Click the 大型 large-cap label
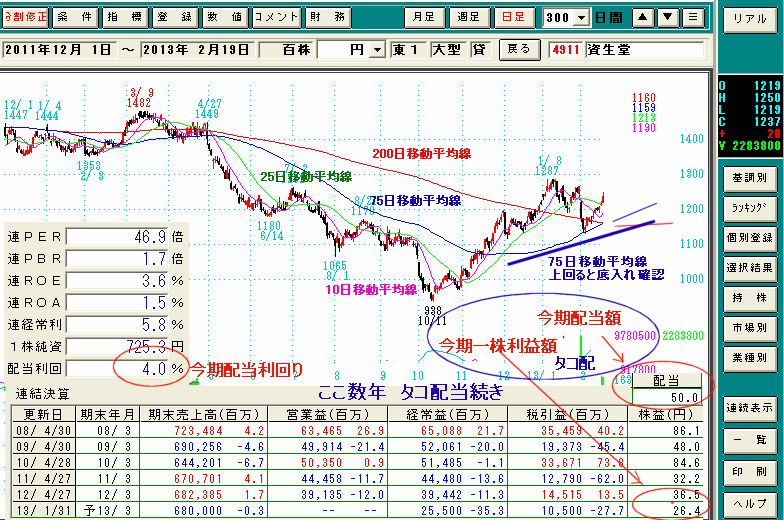The width and height of the screenshot is (784, 520). [446, 50]
